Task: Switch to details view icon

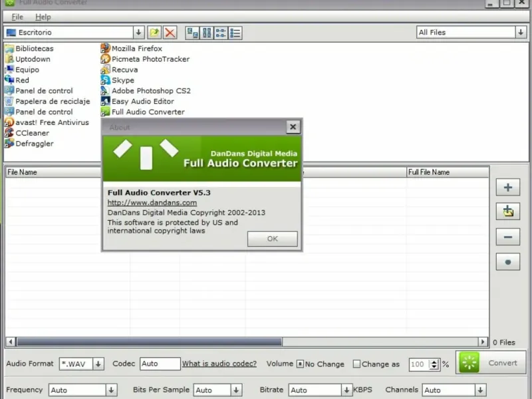Action: tap(235, 33)
